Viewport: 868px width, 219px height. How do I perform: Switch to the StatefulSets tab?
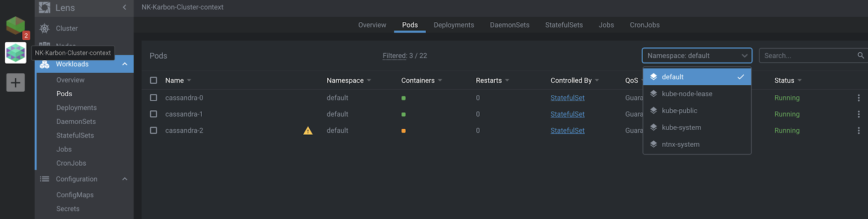[564, 25]
